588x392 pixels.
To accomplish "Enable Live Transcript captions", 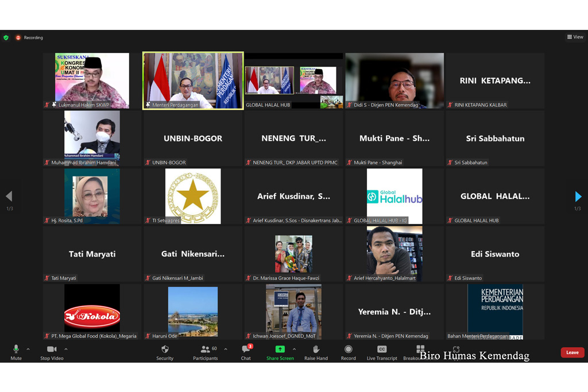I will pyautogui.click(x=382, y=351).
